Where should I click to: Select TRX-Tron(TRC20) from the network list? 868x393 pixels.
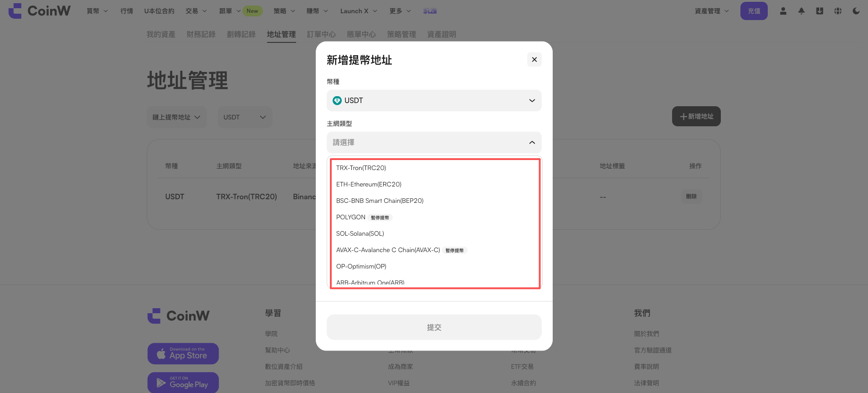tap(434, 168)
